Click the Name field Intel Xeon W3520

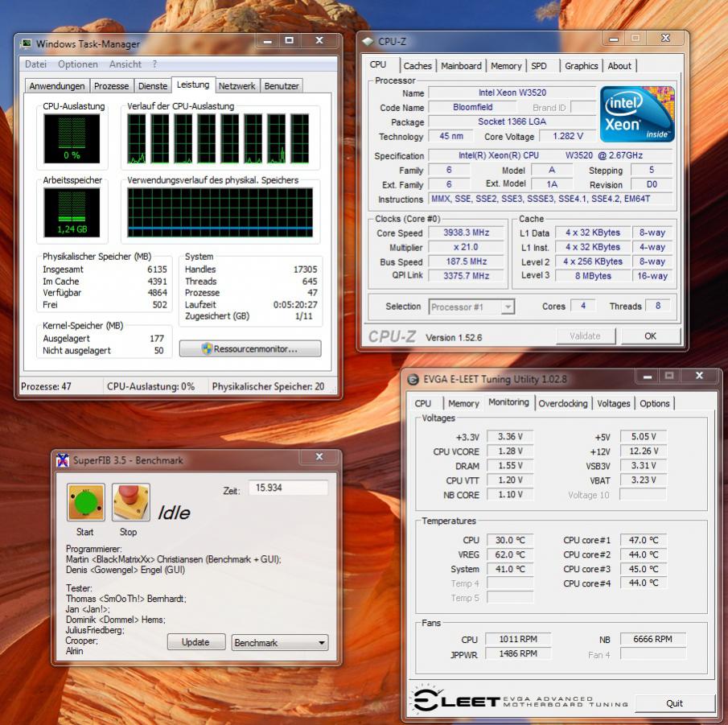tap(512, 93)
